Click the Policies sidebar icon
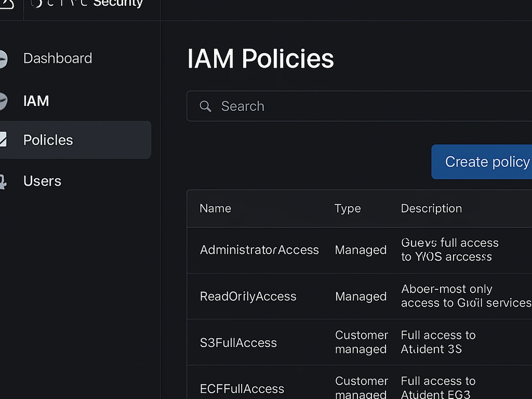This screenshot has width=532, height=399. click(x=3, y=140)
